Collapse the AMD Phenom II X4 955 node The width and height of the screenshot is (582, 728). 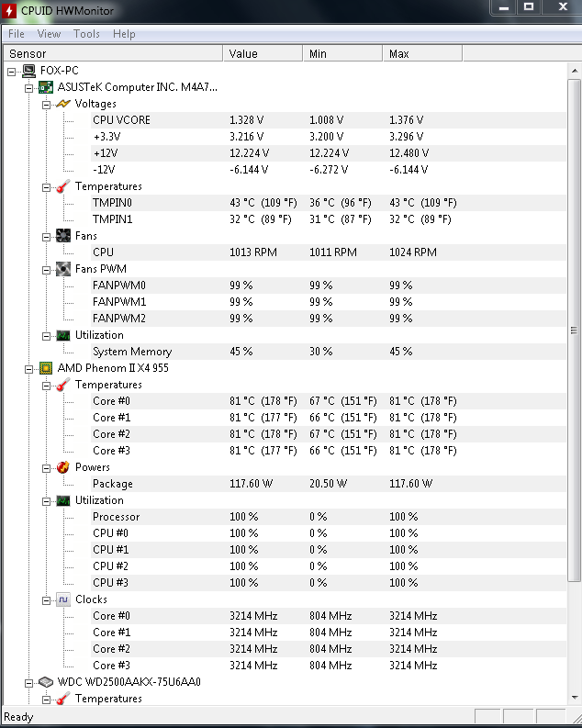tap(28, 368)
